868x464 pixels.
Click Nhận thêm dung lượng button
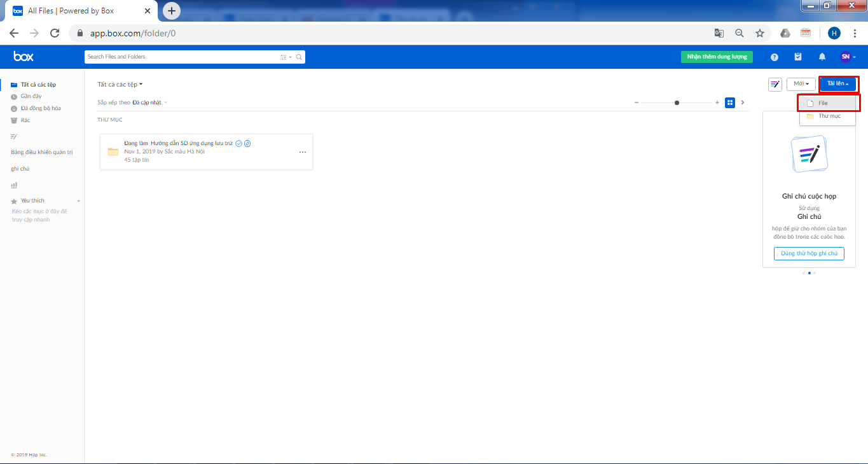pyautogui.click(x=717, y=57)
